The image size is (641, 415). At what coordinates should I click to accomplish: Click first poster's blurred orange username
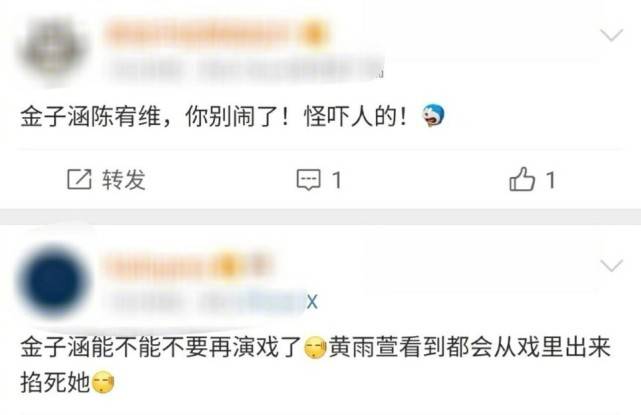(198, 34)
